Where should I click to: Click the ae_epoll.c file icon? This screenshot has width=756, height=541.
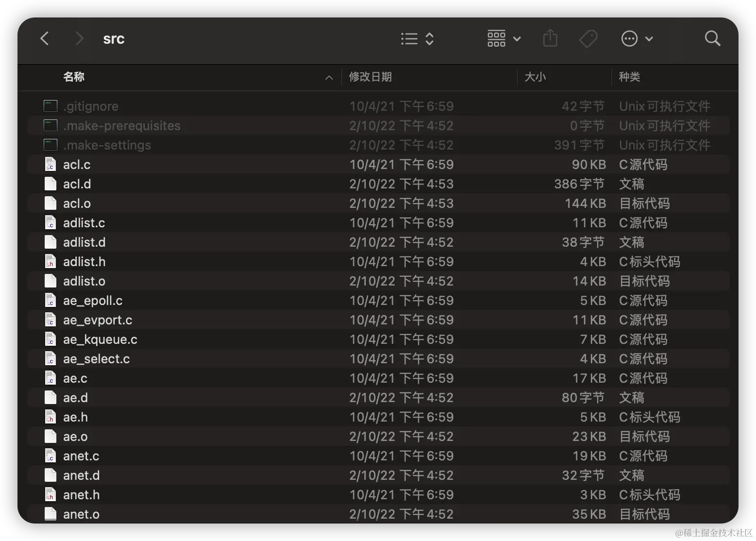coord(51,300)
